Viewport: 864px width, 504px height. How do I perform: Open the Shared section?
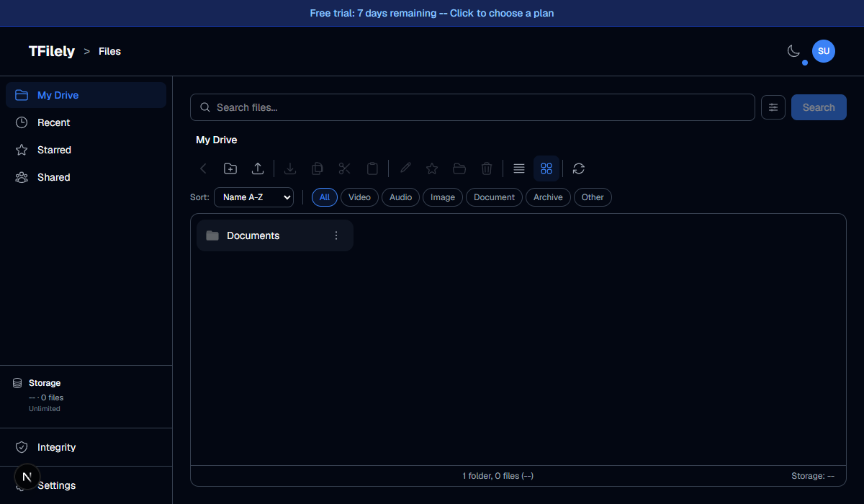(86, 177)
